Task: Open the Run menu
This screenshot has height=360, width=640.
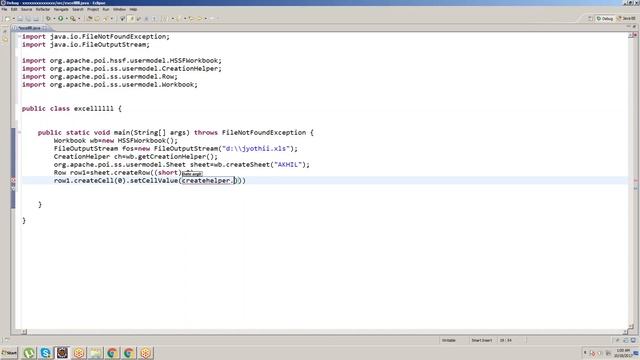Action: coord(106,9)
